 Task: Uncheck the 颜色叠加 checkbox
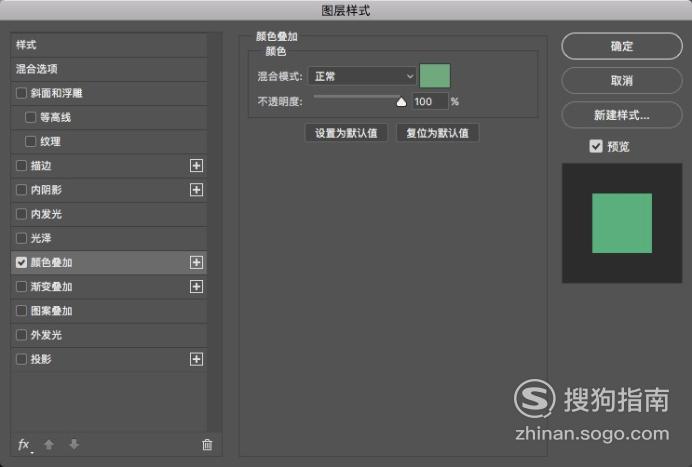(21, 263)
